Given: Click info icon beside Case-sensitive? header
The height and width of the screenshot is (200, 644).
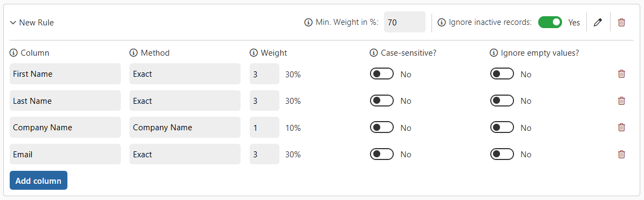Looking at the screenshot, I should [x=373, y=52].
